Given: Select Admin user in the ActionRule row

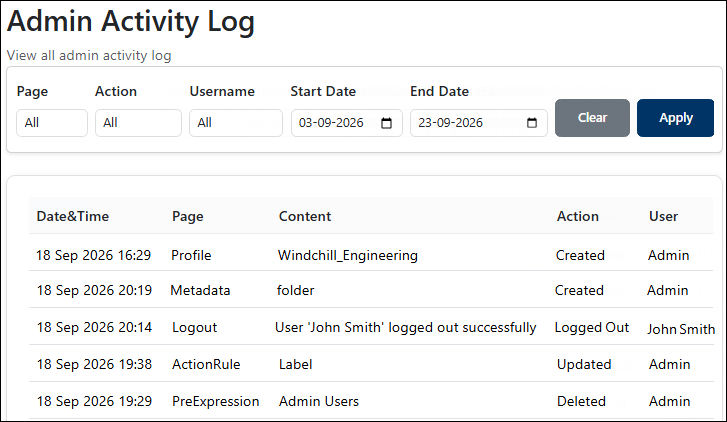Looking at the screenshot, I should (670, 364).
